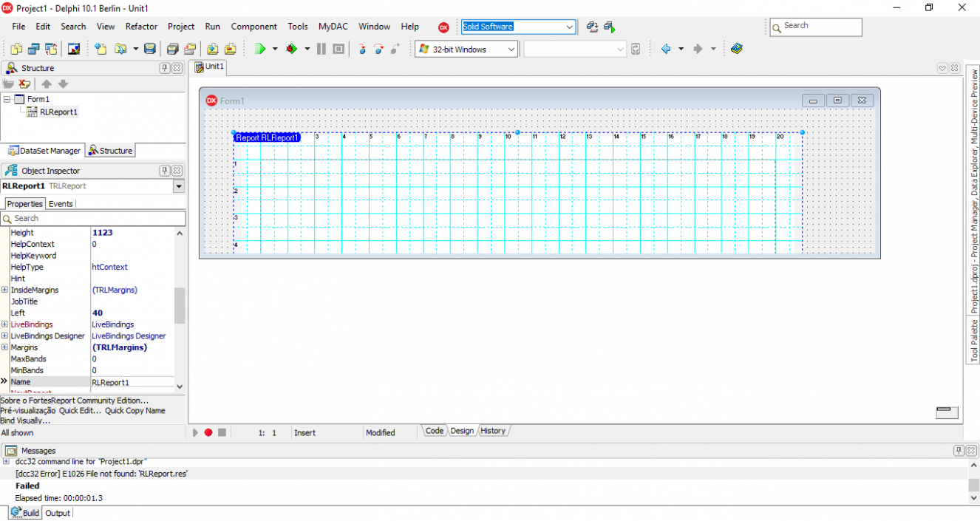Collapse the Form1 tree node
The height and width of the screenshot is (521, 980).
point(7,99)
